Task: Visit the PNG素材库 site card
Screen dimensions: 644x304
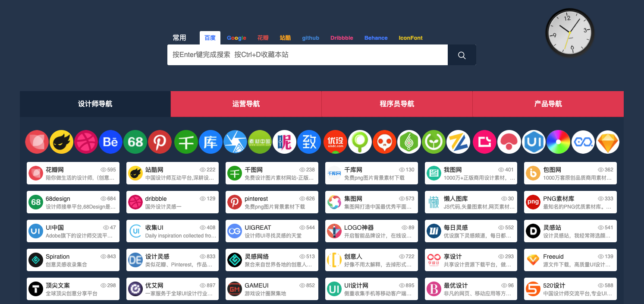Action: (x=570, y=202)
